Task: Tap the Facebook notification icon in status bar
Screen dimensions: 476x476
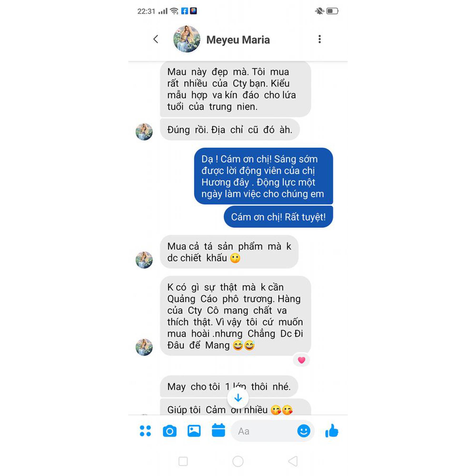Action: click(184, 11)
